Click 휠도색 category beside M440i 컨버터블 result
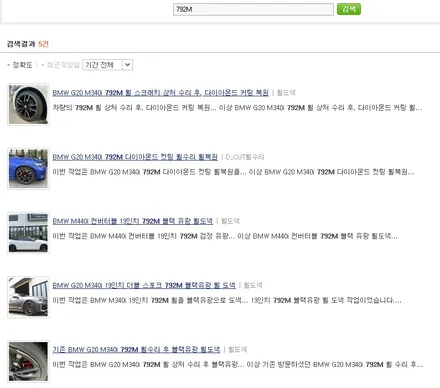 (230, 221)
